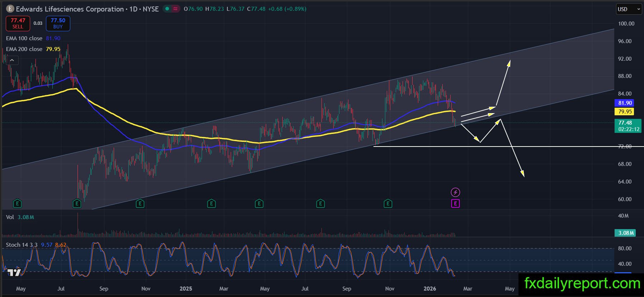This screenshot has height=297, width=644.
Task: Open the earnings marker before November 2024
Action: [x=140, y=204]
